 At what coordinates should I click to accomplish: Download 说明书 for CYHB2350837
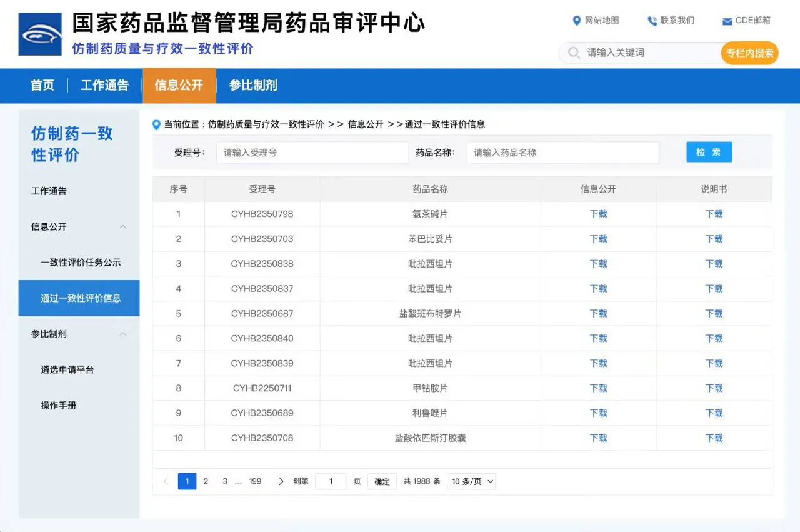714,289
